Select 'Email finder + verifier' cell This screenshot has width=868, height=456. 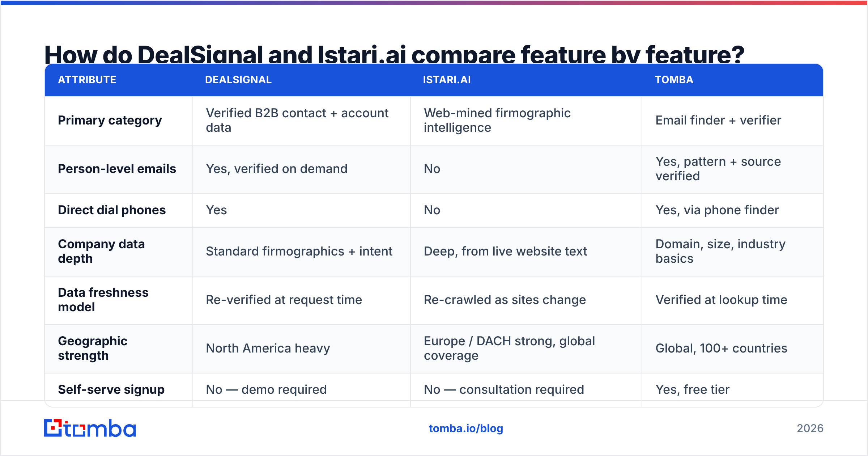718,120
